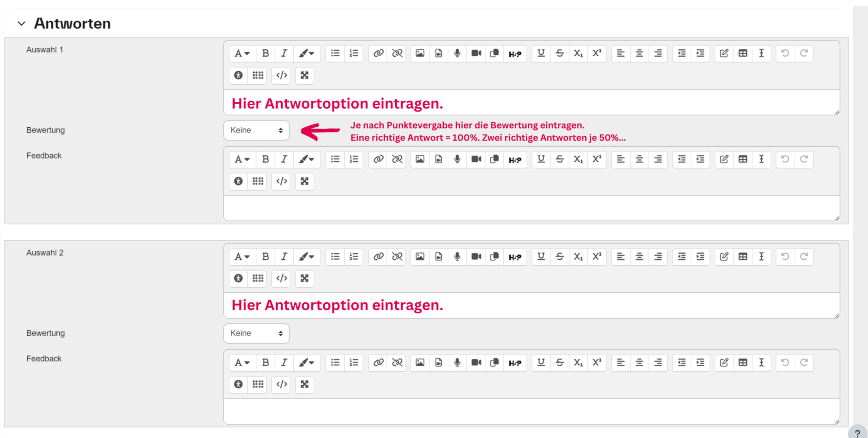Toggle fullscreen in Auswahl 2 Feedback editor
This screenshot has width=868, height=438.
pos(304,384)
